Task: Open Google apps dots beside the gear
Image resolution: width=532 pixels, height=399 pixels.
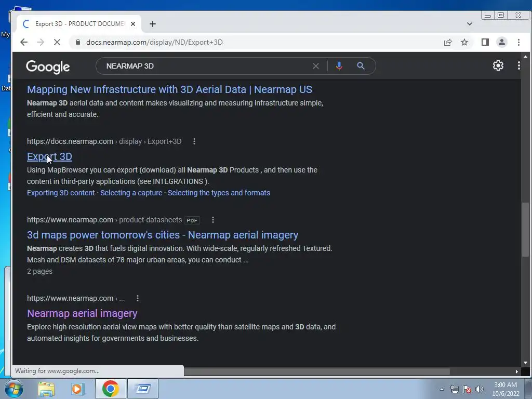Action: pyautogui.click(x=519, y=65)
